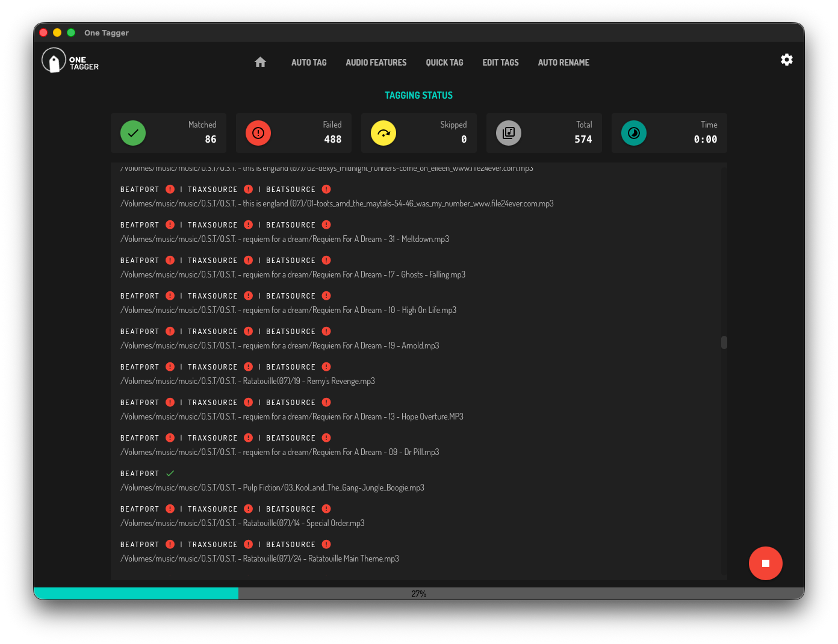The image size is (838, 644).
Task: Switch to Audio Features tab
Action: click(x=376, y=63)
